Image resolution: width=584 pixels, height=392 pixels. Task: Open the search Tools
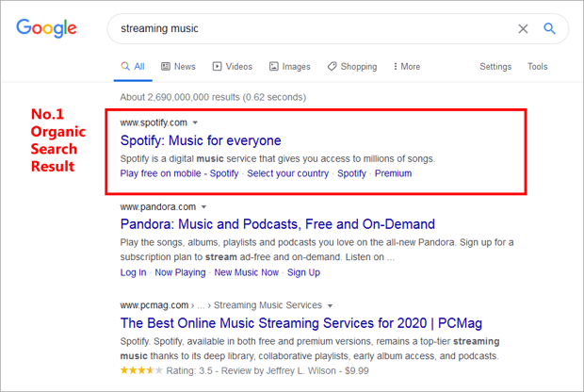pyautogui.click(x=538, y=66)
